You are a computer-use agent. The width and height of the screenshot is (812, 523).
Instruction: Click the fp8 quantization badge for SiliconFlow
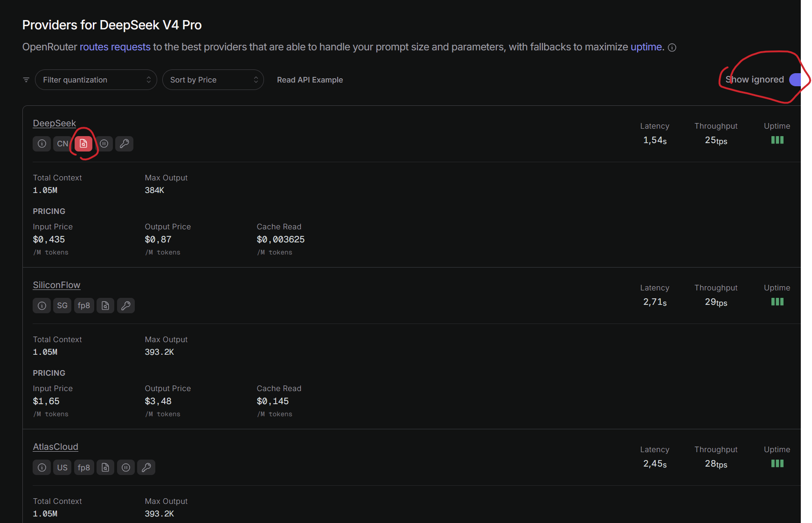pos(84,305)
